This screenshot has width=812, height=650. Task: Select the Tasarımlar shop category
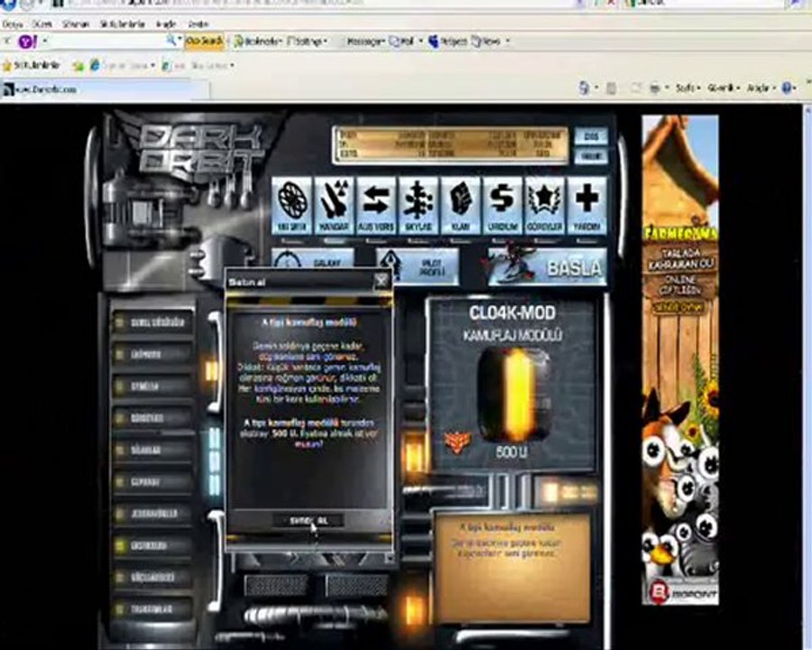coord(152,609)
